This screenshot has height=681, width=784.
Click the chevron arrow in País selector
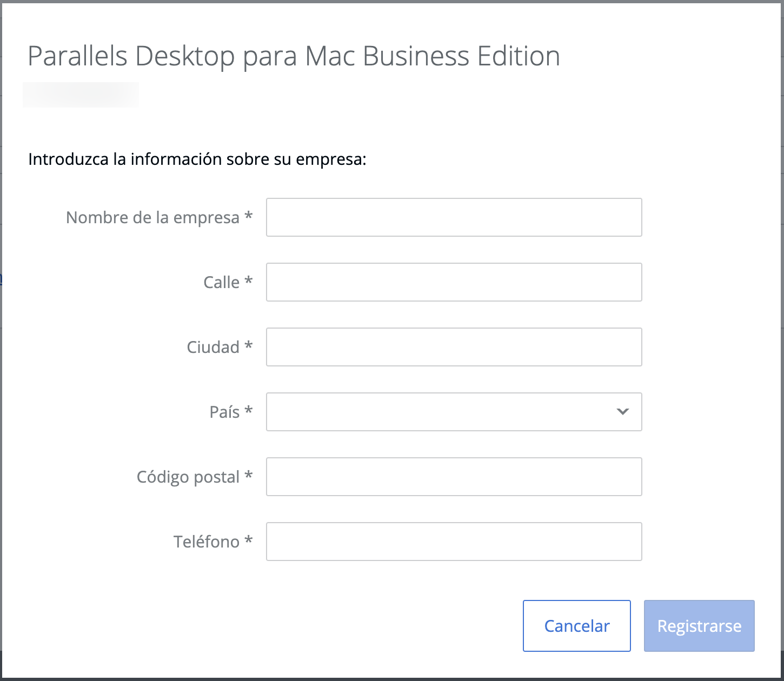click(622, 412)
